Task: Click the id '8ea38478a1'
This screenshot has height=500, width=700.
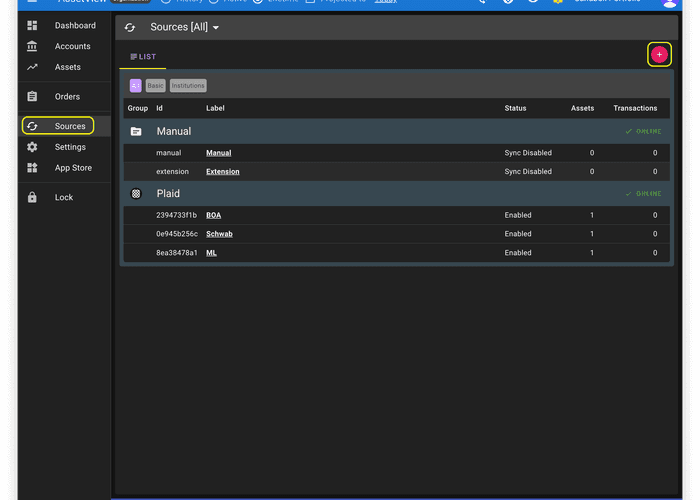Action: pos(177,253)
